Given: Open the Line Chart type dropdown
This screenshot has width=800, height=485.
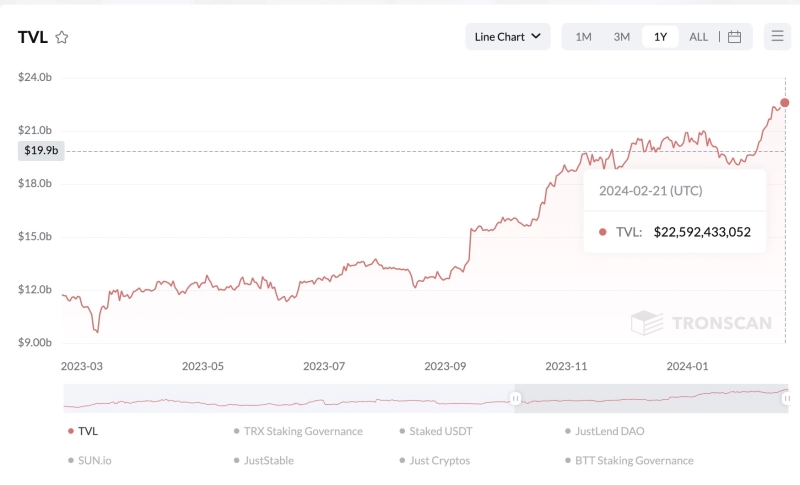Looking at the screenshot, I should coord(507,37).
